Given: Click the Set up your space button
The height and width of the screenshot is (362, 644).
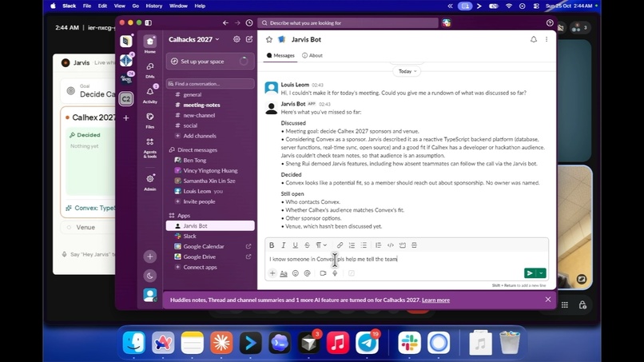Looking at the screenshot, I should (x=210, y=62).
